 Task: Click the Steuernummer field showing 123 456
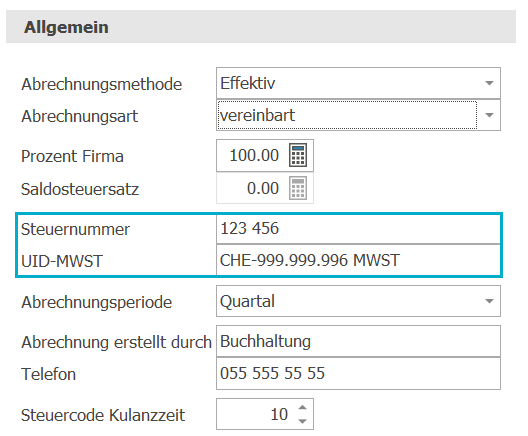coord(358,229)
